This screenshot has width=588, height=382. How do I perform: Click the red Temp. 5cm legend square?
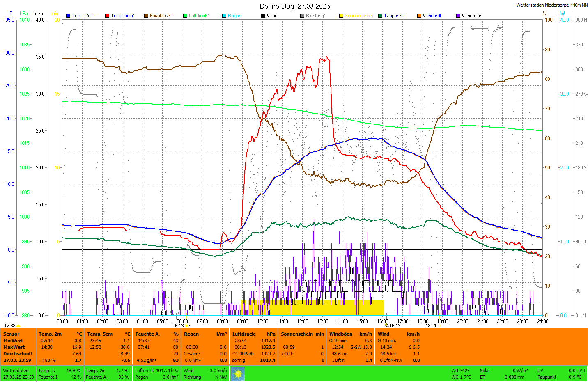[x=107, y=16]
